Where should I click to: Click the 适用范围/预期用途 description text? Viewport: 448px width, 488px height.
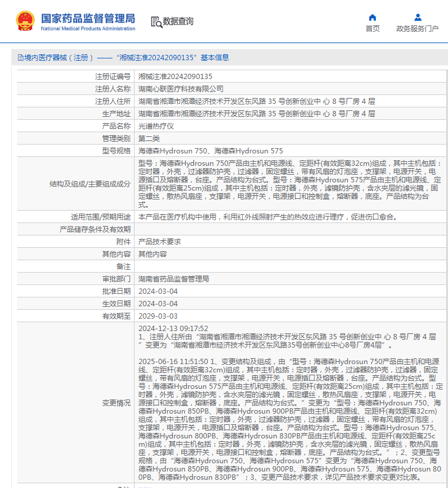click(x=268, y=217)
